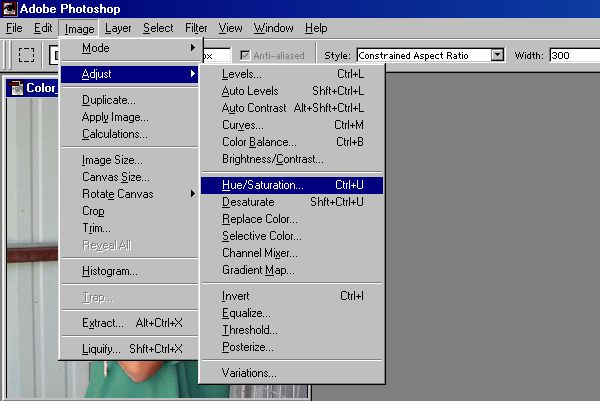600x401 pixels.
Task: Open Color Balance adjustment
Action: coord(292,142)
